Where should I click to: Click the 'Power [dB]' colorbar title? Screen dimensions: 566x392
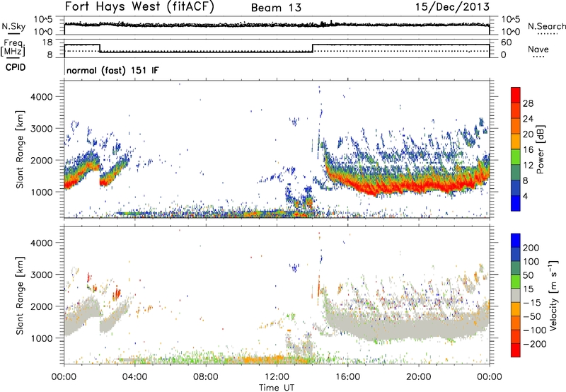coord(541,149)
